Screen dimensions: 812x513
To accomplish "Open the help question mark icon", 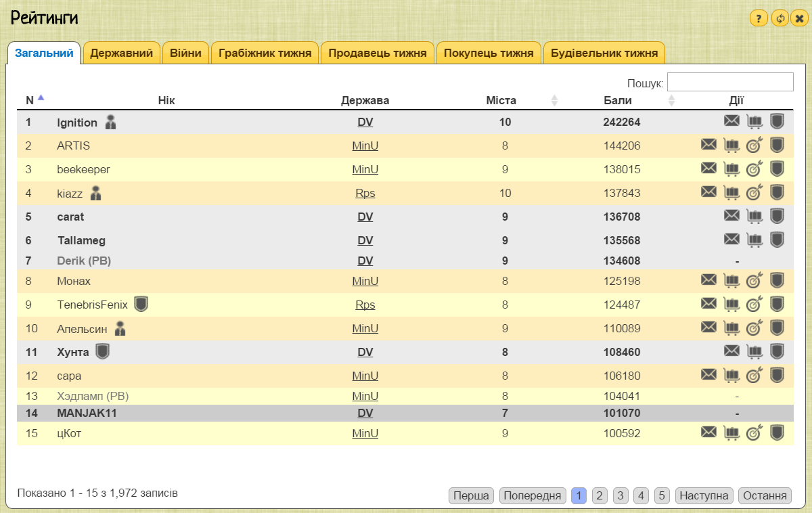I will 759,19.
